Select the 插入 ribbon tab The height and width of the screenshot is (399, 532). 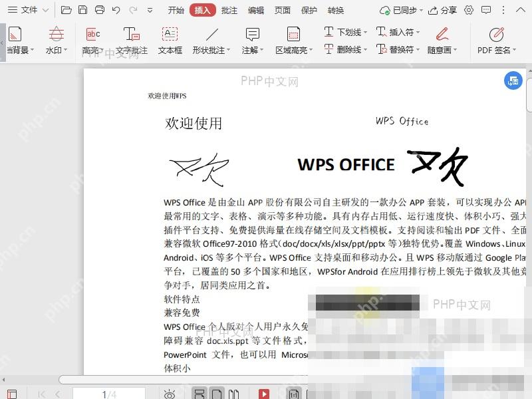tap(203, 11)
